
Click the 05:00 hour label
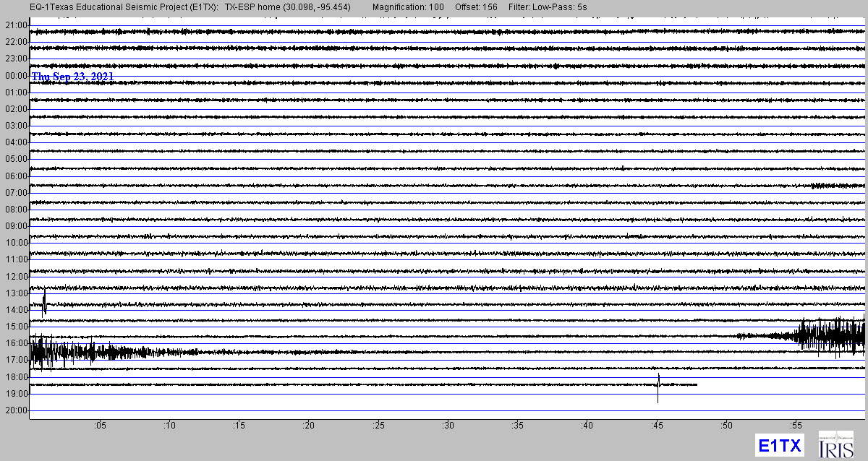click(x=16, y=159)
